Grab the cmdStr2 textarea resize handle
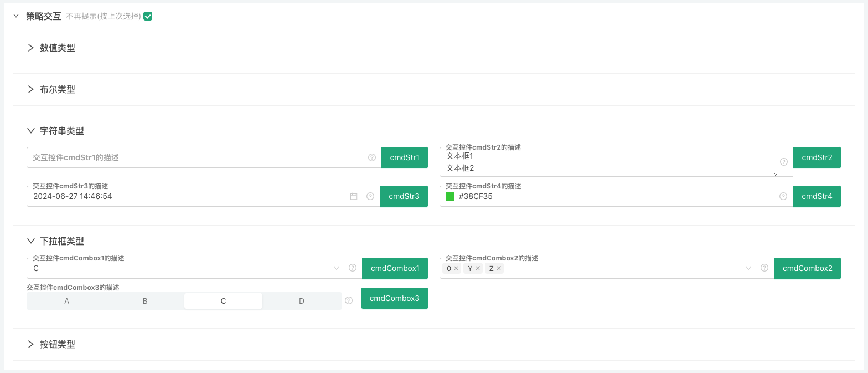 point(774,173)
